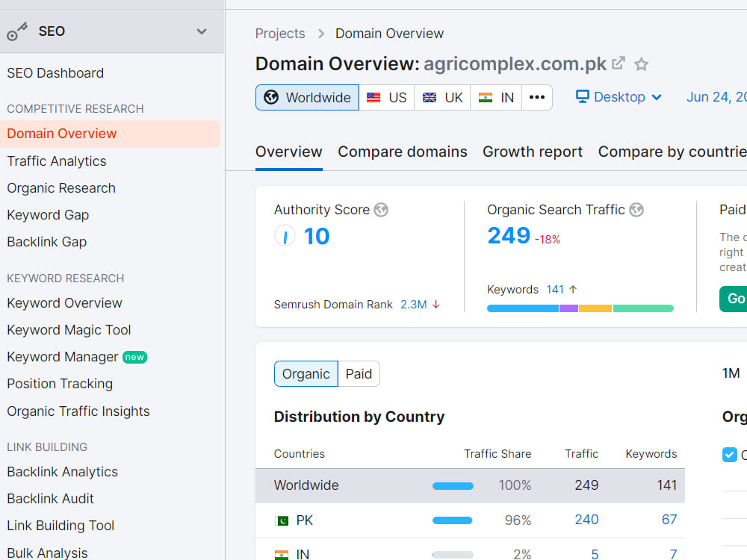Screen dimensions: 747x560
Task: Go to Organic Research
Action: pos(61,188)
